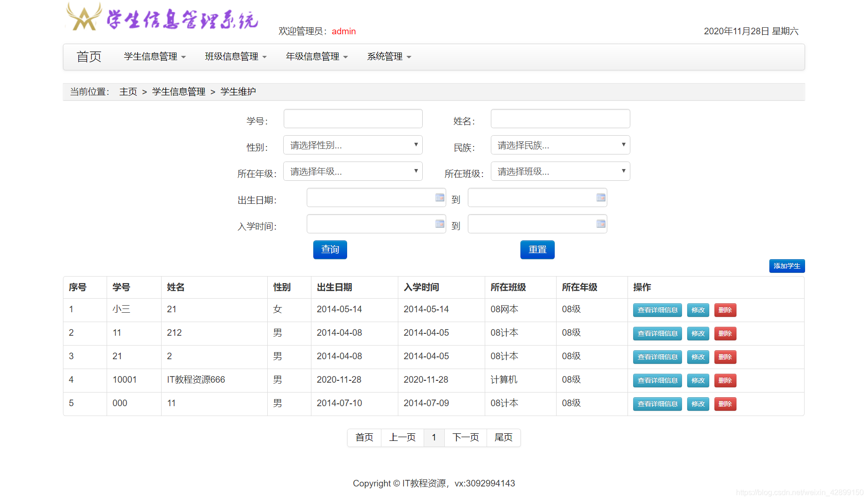Delete student with 学号 000

(x=725, y=404)
